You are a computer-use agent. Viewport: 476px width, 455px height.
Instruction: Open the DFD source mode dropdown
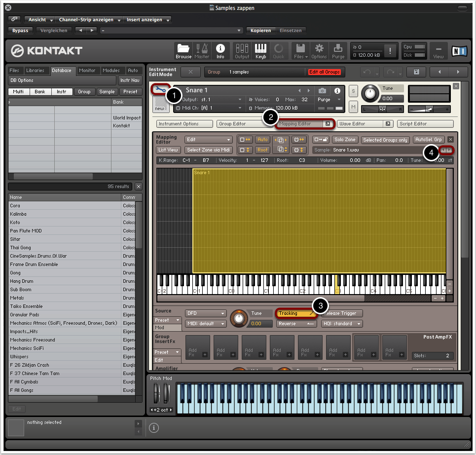[x=206, y=313]
